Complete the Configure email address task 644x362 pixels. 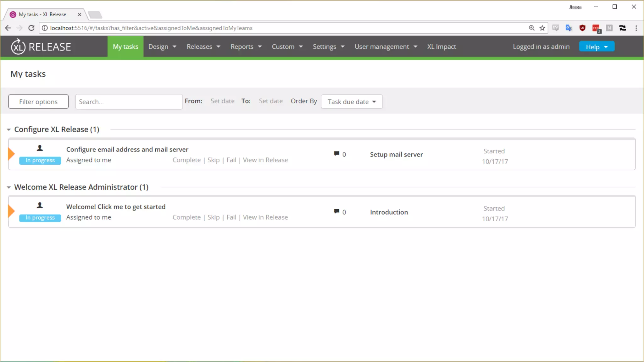pyautogui.click(x=186, y=160)
